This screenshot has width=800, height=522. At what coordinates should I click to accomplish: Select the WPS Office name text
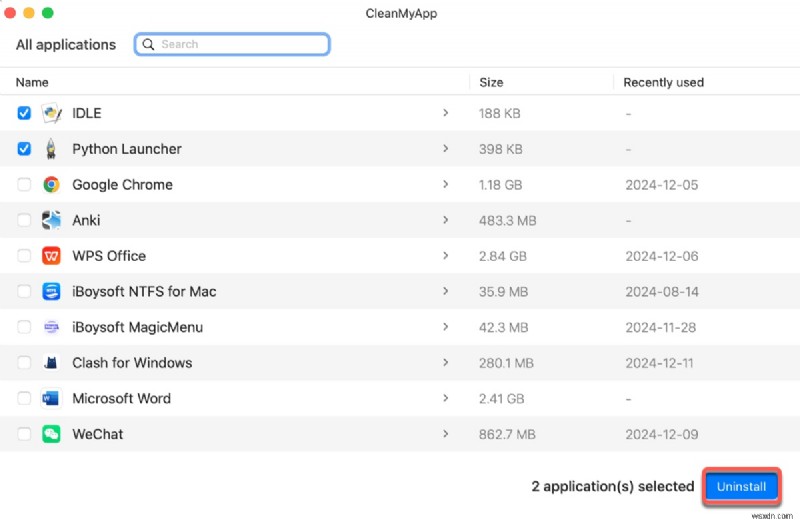(109, 256)
